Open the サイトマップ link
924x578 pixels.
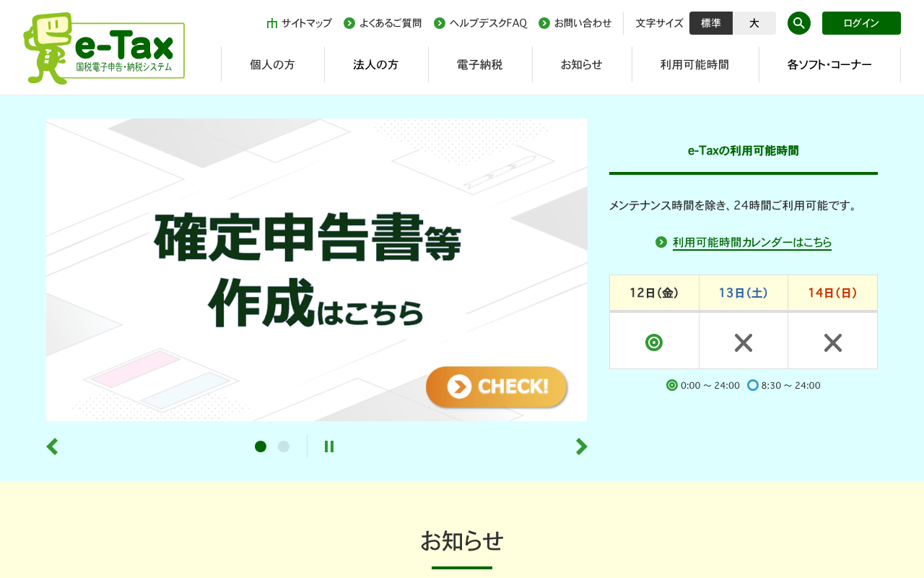point(299,23)
